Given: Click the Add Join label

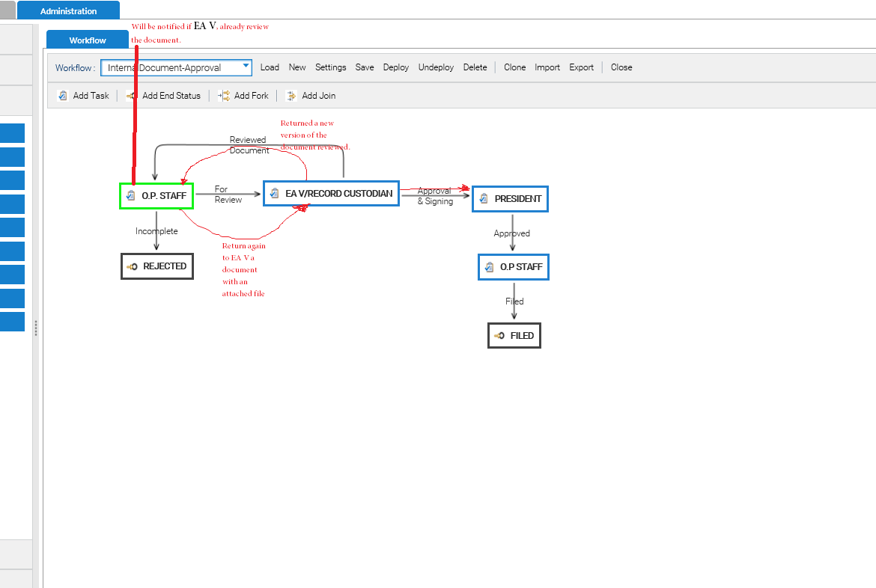Looking at the screenshot, I should point(318,96).
